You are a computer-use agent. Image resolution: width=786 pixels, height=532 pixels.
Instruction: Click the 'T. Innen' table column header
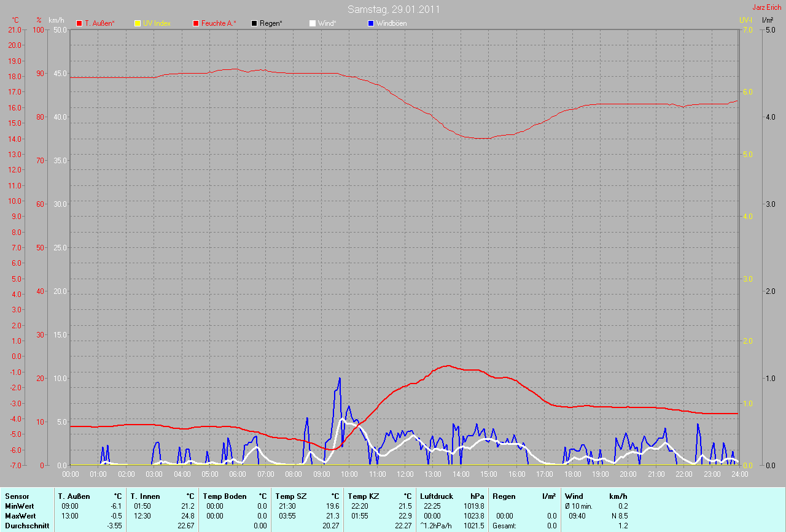pyautogui.click(x=146, y=496)
